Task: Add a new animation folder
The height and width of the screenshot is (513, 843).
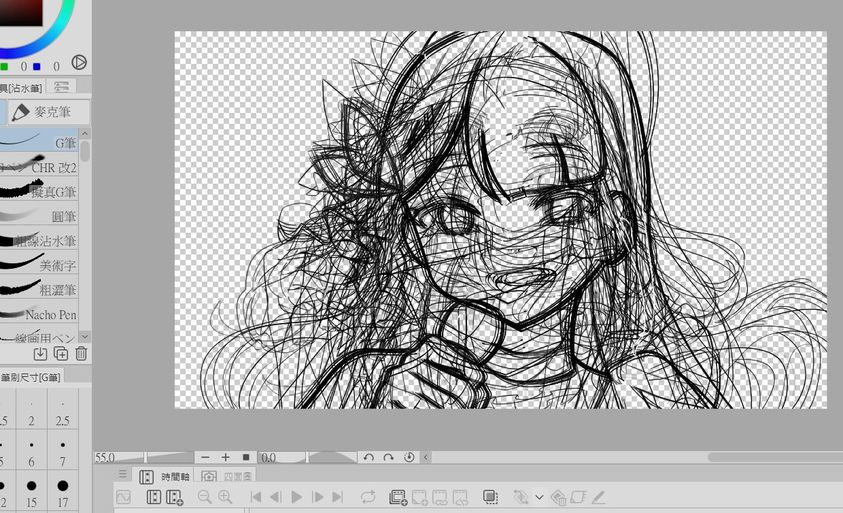Action: (398, 497)
